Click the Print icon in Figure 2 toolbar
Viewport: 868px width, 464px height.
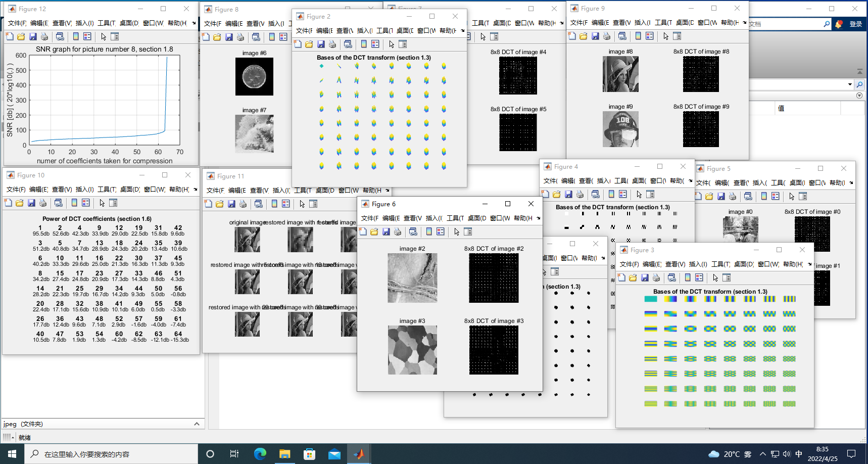tap(332, 44)
